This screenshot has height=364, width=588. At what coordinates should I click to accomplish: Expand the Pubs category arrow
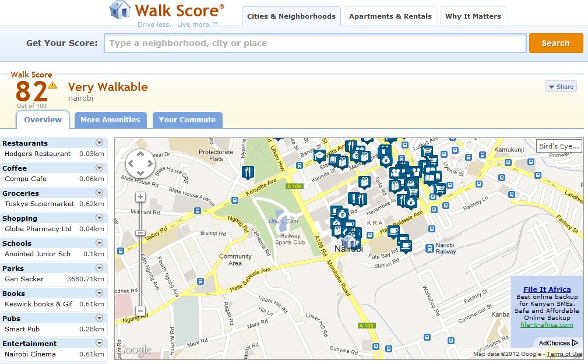100,318
